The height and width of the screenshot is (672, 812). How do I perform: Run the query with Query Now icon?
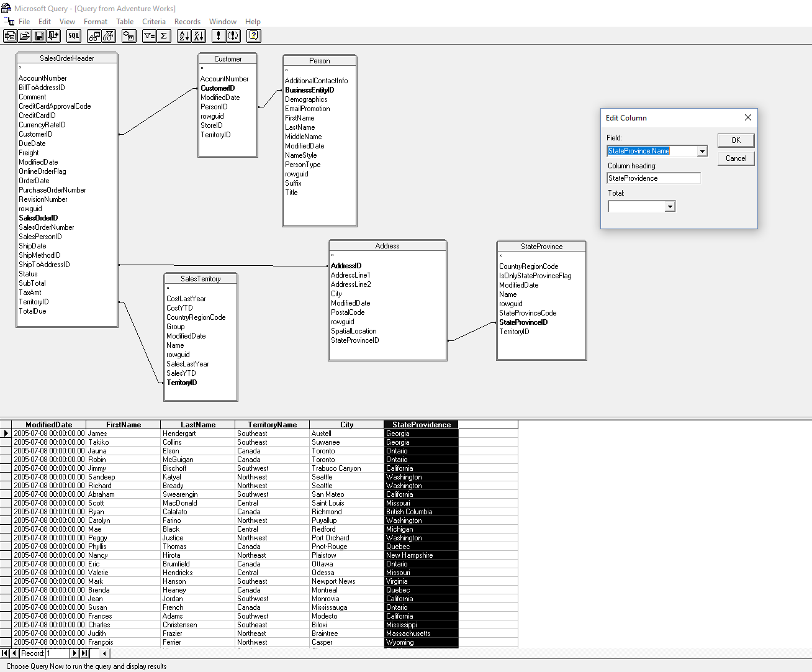point(219,36)
